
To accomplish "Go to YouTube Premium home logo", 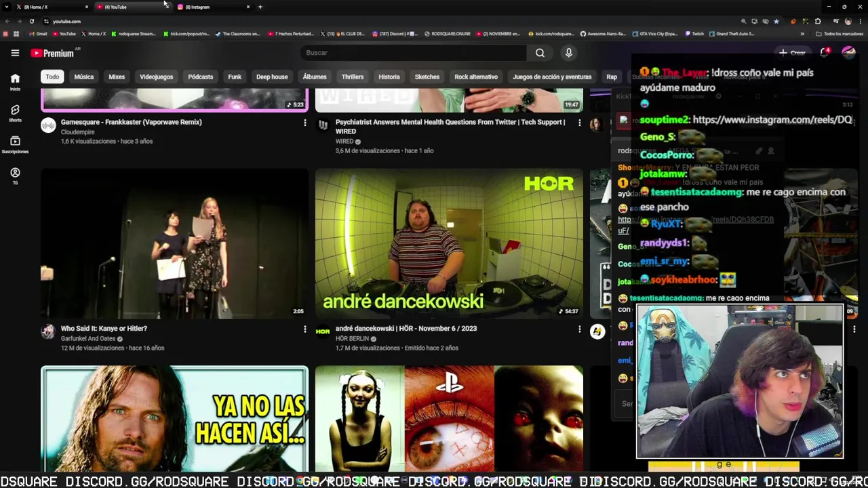I will [52, 53].
